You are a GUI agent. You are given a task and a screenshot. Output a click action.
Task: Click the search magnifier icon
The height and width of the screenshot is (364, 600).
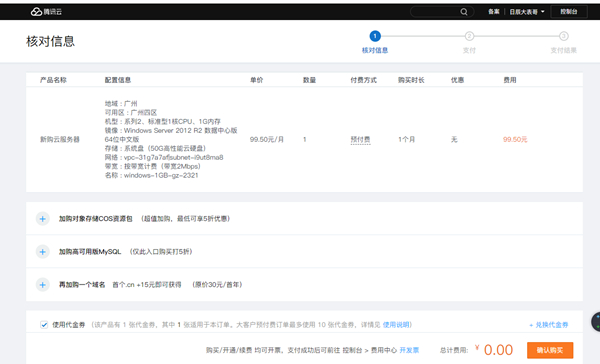click(464, 12)
